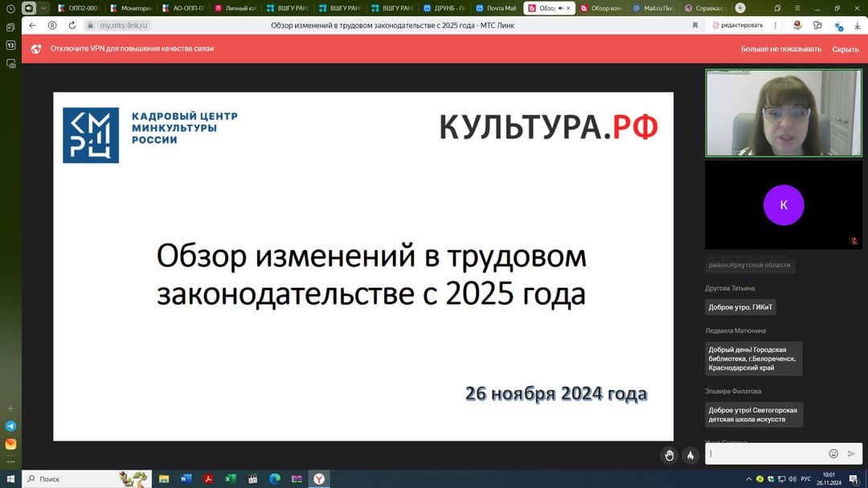Open WinRAR from the taskbar

tap(297, 479)
